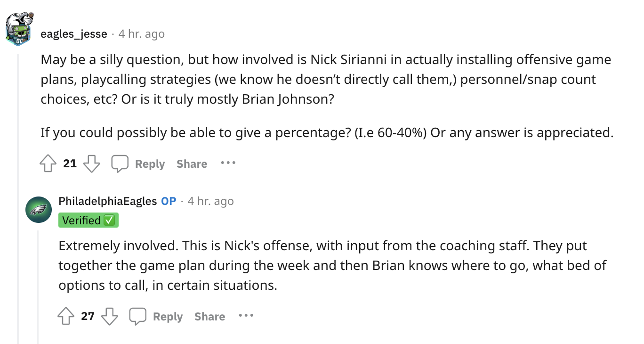The height and width of the screenshot is (344, 644).
Task: Open more options on PhiladelphiaEagles reply
Action: pyautogui.click(x=246, y=316)
